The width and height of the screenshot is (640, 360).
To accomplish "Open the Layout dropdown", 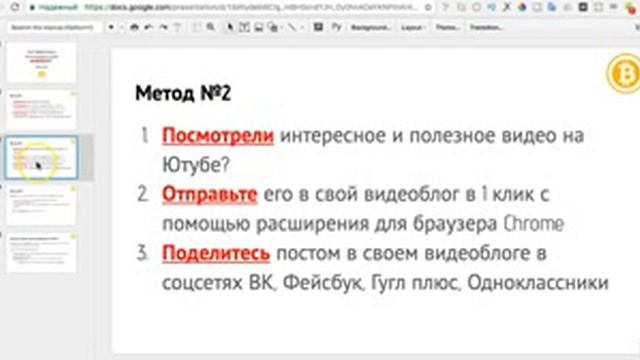I will (413, 27).
